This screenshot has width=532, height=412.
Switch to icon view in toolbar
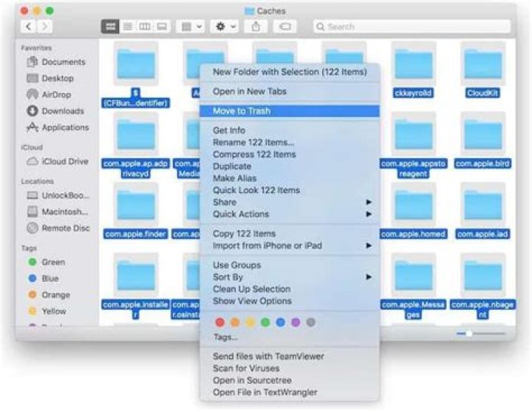(x=110, y=27)
